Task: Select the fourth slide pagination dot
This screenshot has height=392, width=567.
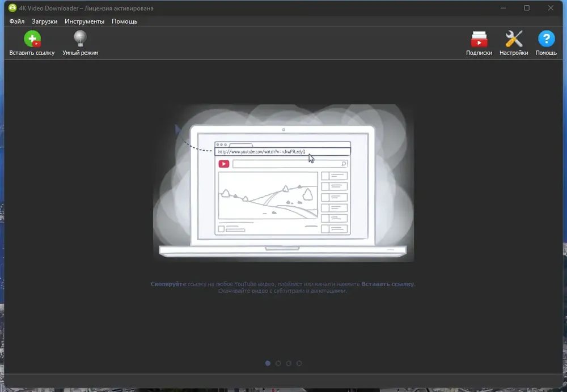Action: [x=299, y=363]
